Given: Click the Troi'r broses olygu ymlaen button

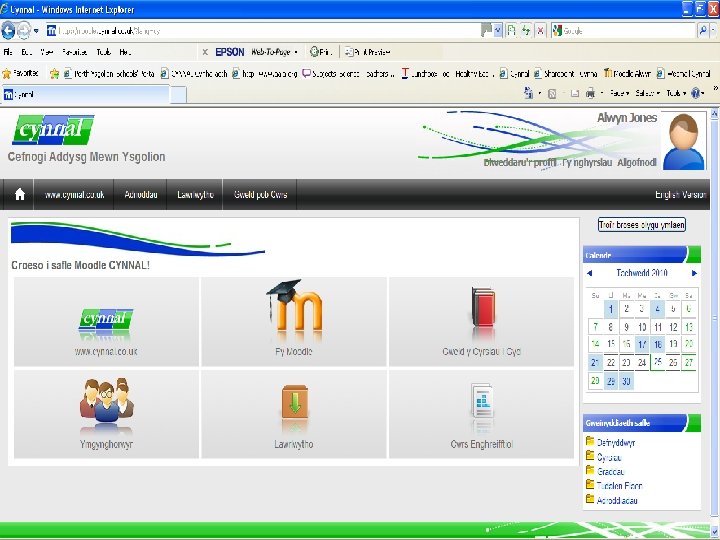Looking at the screenshot, I should tap(641, 225).
